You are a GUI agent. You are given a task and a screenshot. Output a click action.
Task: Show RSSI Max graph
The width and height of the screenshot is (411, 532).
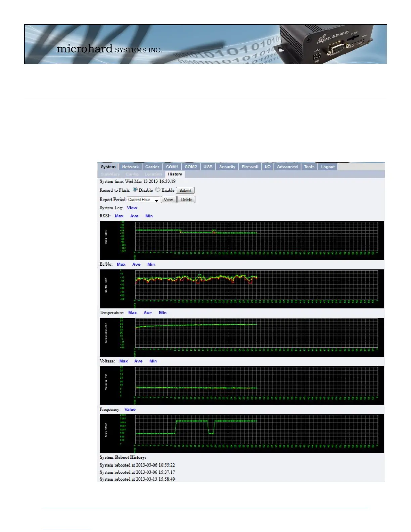pyautogui.click(x=119, y=216)
